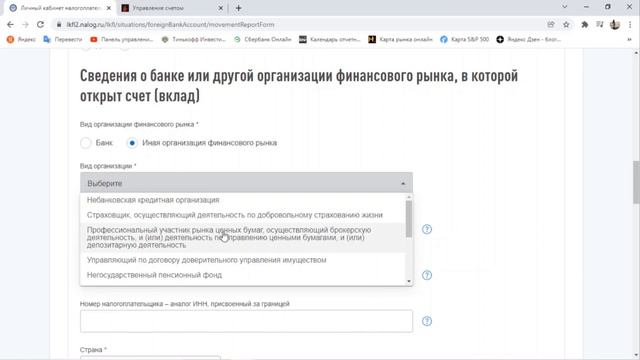This screenshot has width=640, height=360.
Task: Collapse the Вид организации dropdown
Action: 246,183
